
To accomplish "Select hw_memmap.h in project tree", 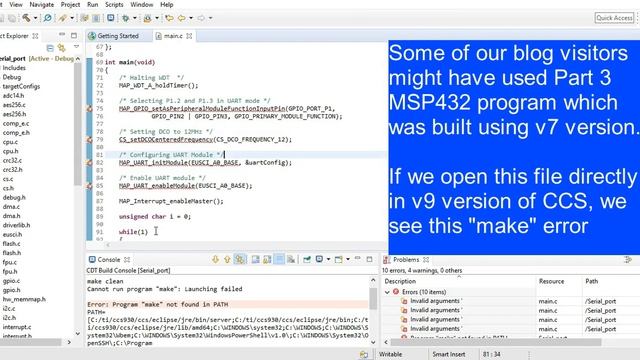I will pos(24,299).
